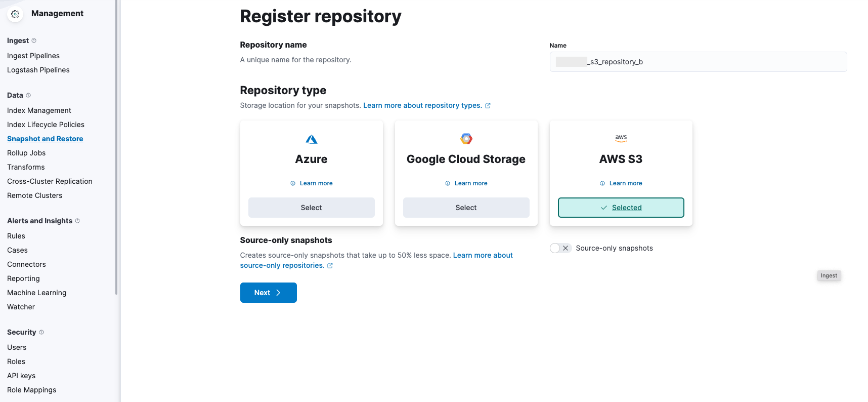Click Learn more on Google Cloud Storage card
This screenshot has height=402, width=868.
coord(471,183)
